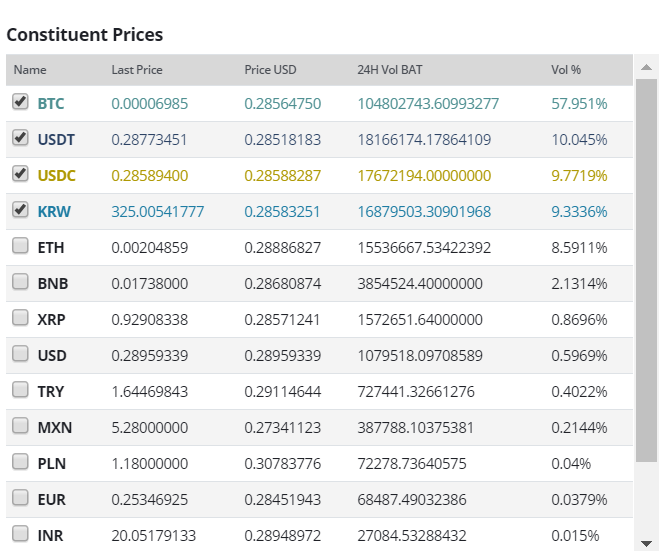Click the PLN pair name
This screenshot has height=551, width=661.
click(51, 464)
